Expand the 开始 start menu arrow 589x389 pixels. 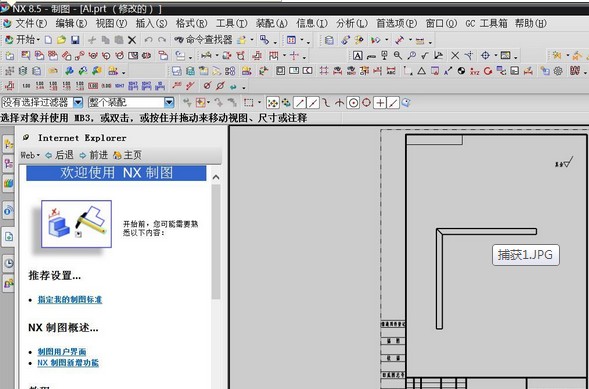(x=38, y=40)
